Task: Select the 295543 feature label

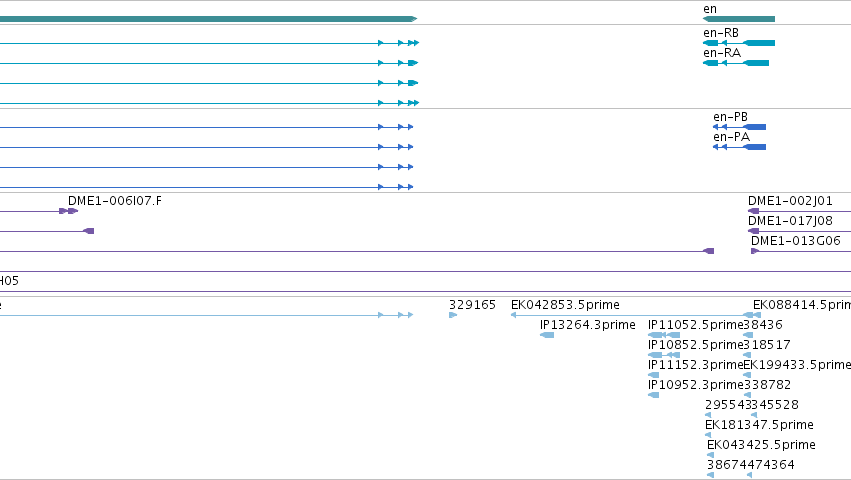Action: [x=728, y=406]
